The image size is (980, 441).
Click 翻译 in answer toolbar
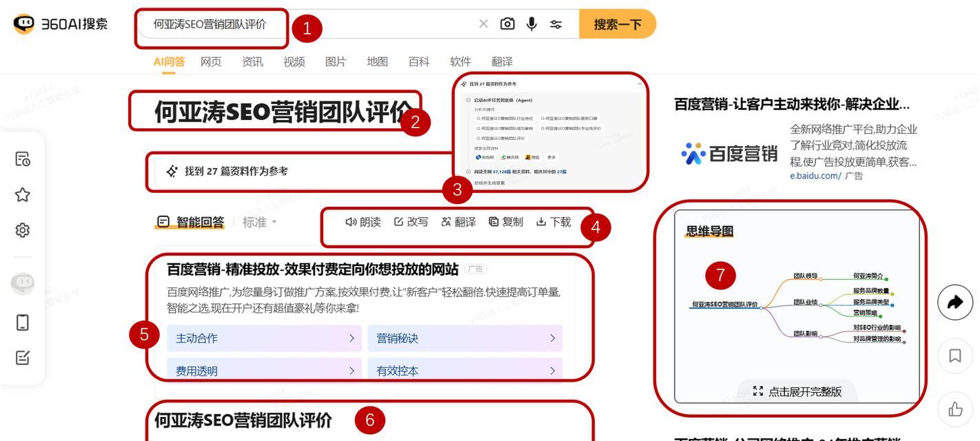pos(458,222)
